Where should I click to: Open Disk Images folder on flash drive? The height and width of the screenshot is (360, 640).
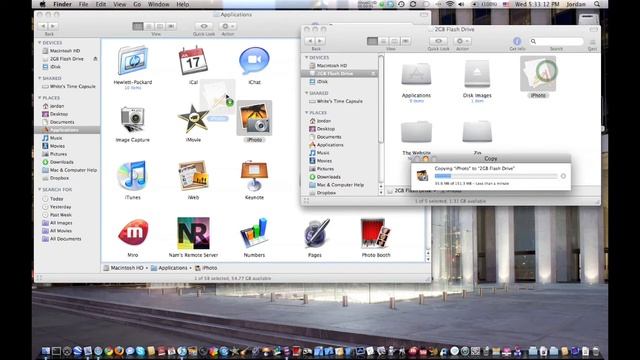477,74
